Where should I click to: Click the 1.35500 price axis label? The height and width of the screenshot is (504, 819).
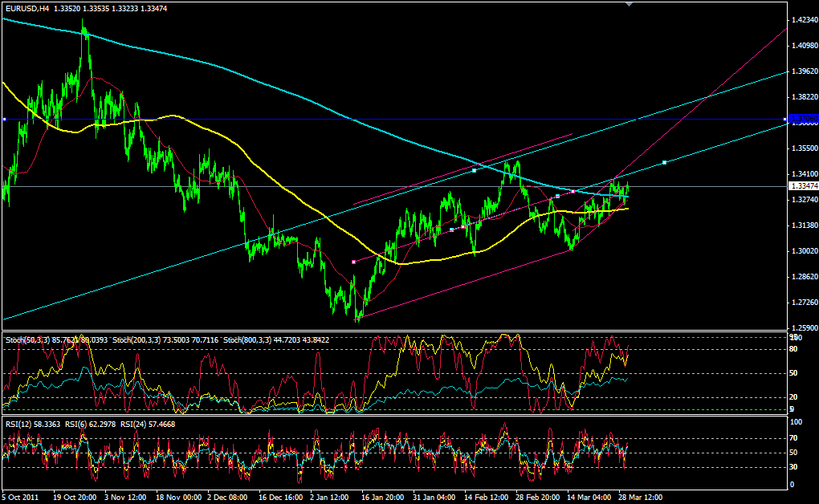(805, 148)
